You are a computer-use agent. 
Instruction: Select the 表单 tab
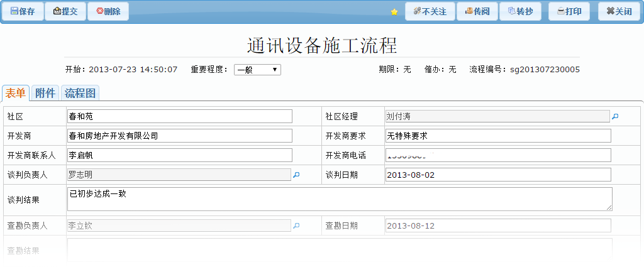click(x=16, y=94)
